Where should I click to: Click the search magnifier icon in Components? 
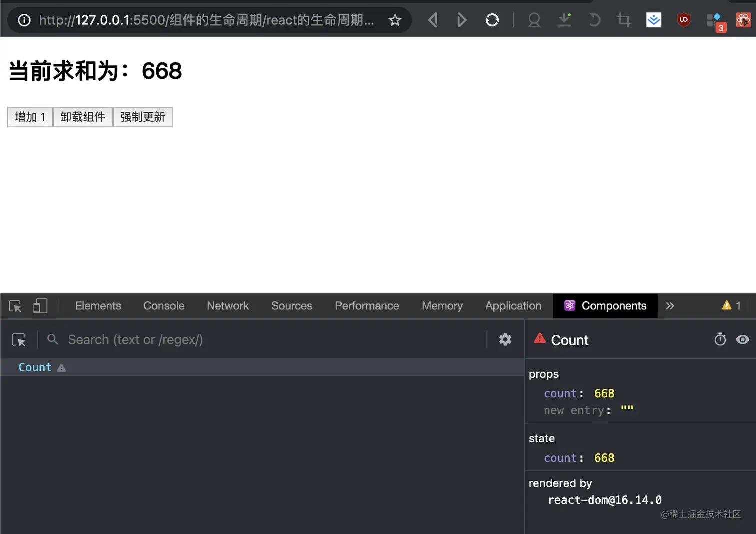(x=53, y=339)
